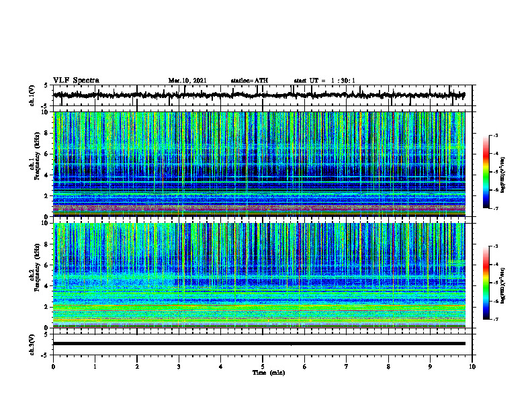This screenshot has height=411, width=532.
Task: Click the ch.3(V) axis label
Action: pos(32,345)
